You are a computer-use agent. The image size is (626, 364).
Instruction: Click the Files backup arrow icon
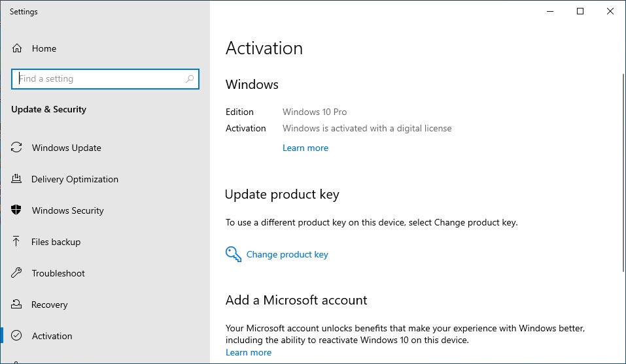(x=17, y=242)
